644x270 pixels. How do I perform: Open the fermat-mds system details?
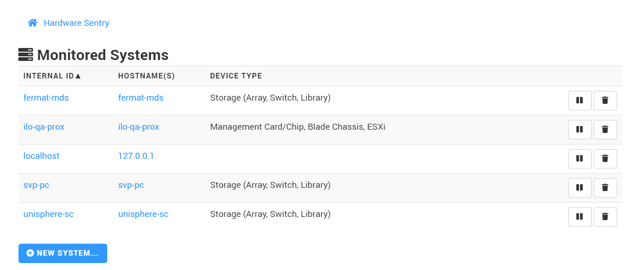(46, 97)
